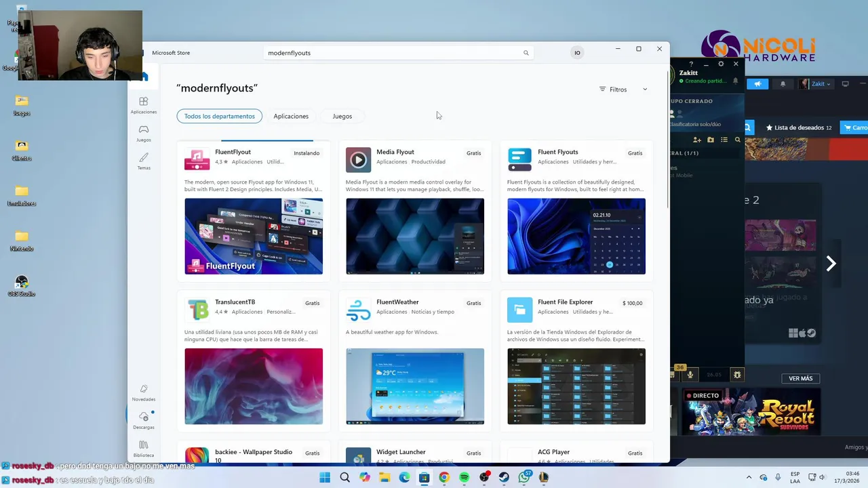868x488 pixels.
Task: Click the League client add friend icon
Action: 697,140
